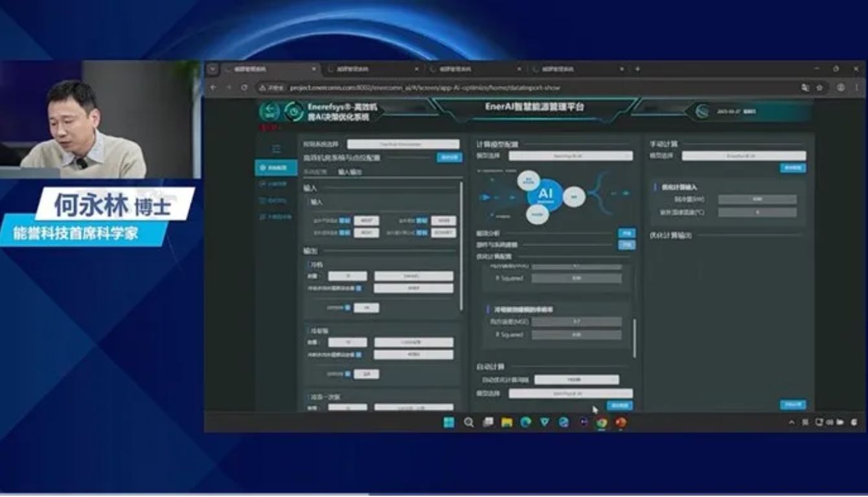Click the browser page reload icon

(x=244, y=87)
